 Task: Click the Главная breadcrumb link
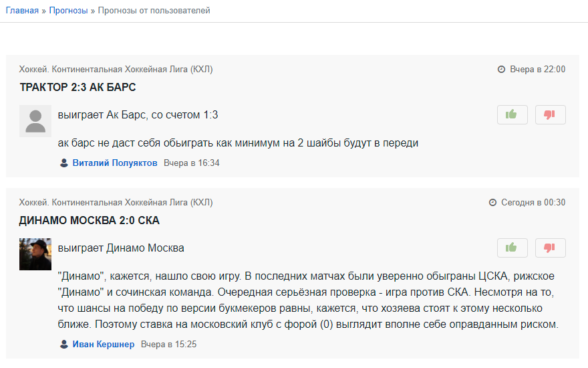pyautogui.click(x=22, y=11)
